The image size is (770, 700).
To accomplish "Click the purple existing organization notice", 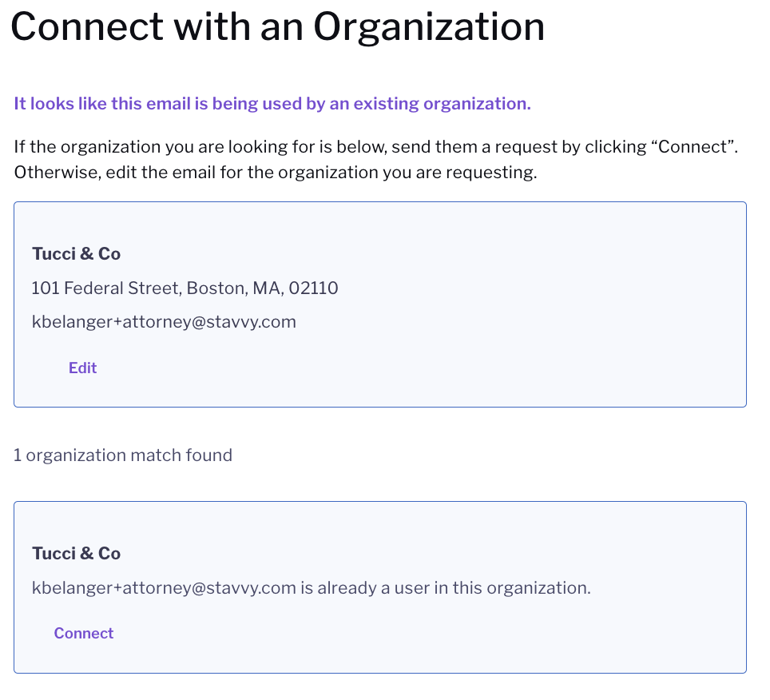I will pyautogui.click(x=272, y=104).
